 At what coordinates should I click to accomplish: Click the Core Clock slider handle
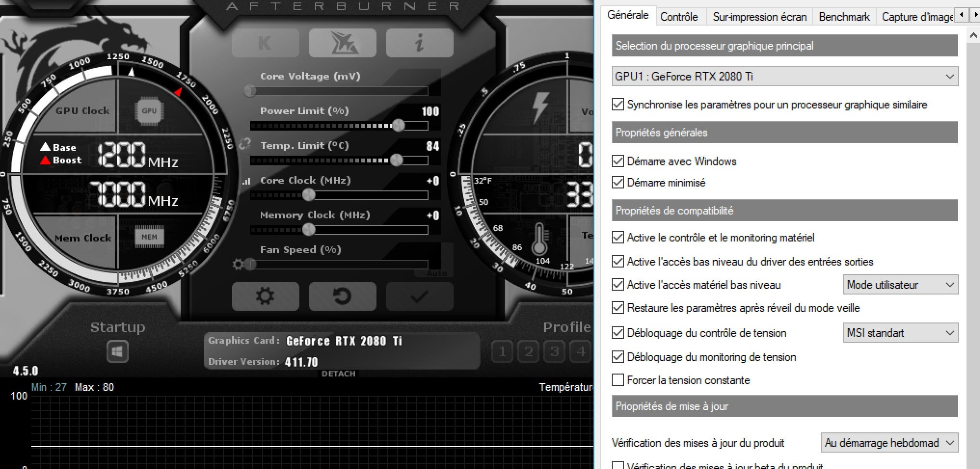(309, 195)
